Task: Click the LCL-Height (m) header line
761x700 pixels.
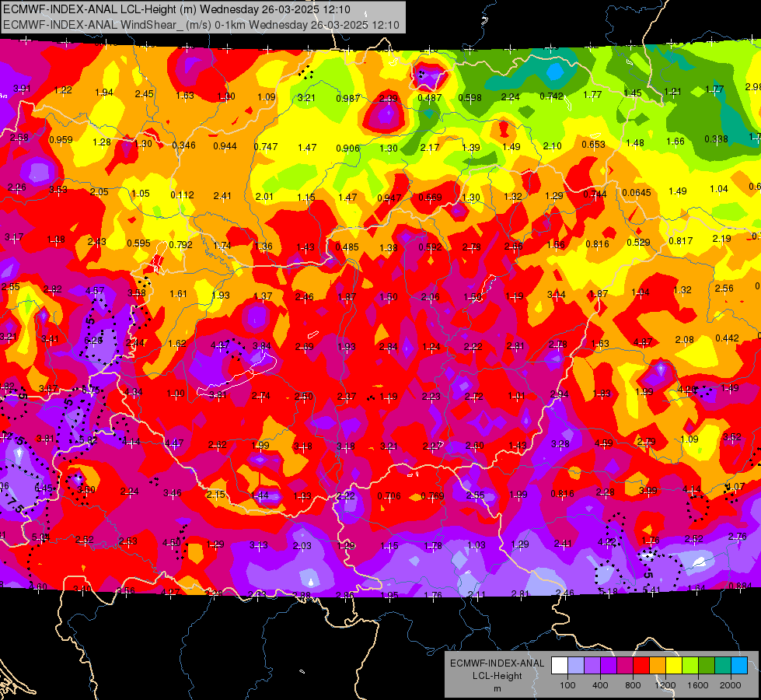Action: point(176,9)
